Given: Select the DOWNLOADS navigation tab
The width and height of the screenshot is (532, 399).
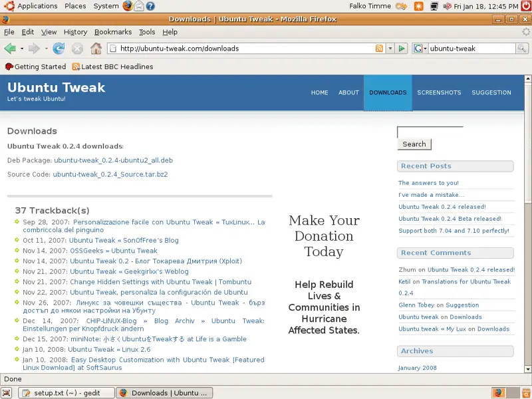Looking at the screenshot, I should [388, 92].
